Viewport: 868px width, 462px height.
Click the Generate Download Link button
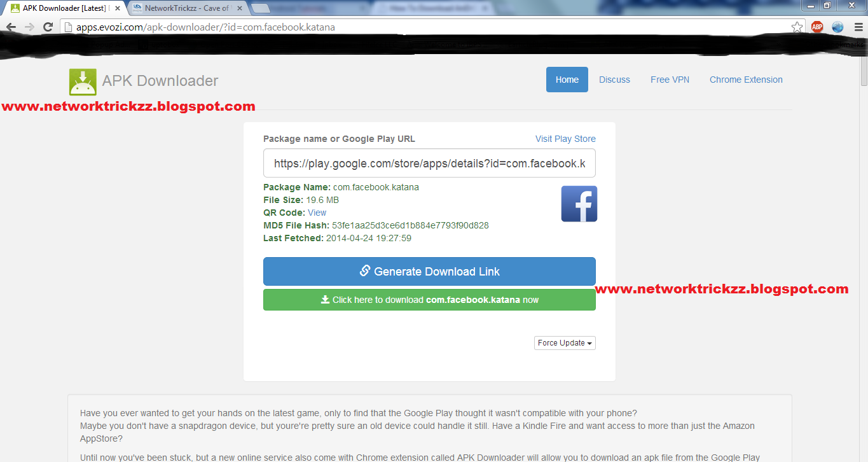(x=429, y=271)
